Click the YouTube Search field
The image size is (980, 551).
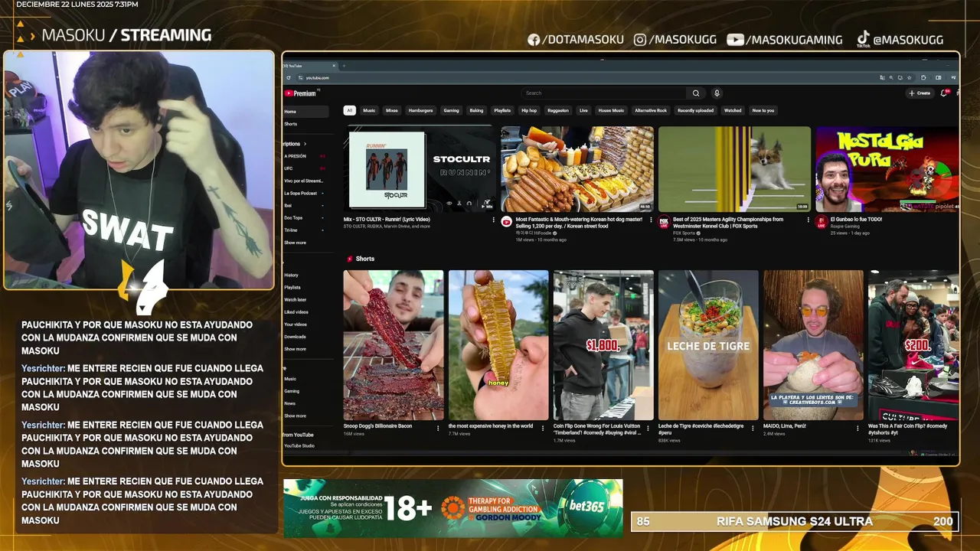[x=605, y=93]
